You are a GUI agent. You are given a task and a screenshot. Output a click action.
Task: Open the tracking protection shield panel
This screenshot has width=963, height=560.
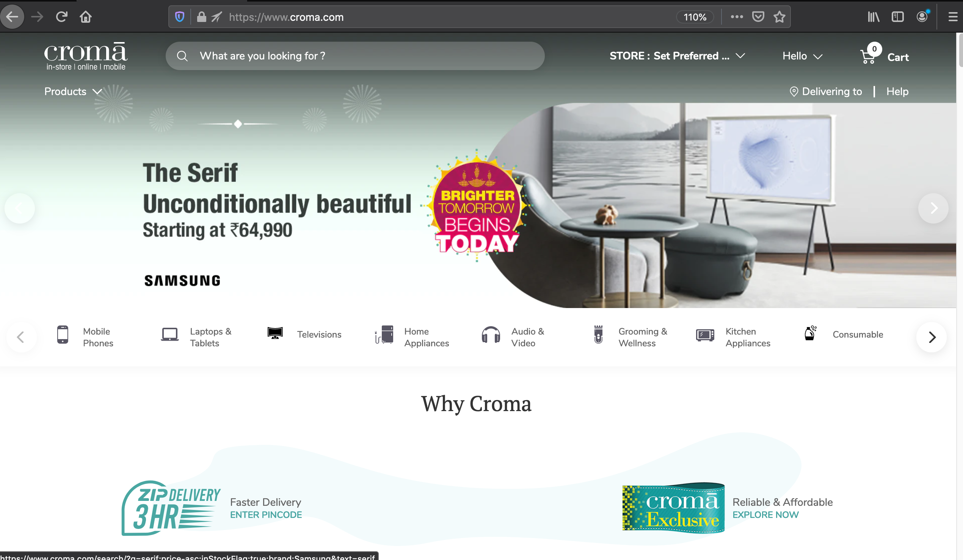pos(179,17)
